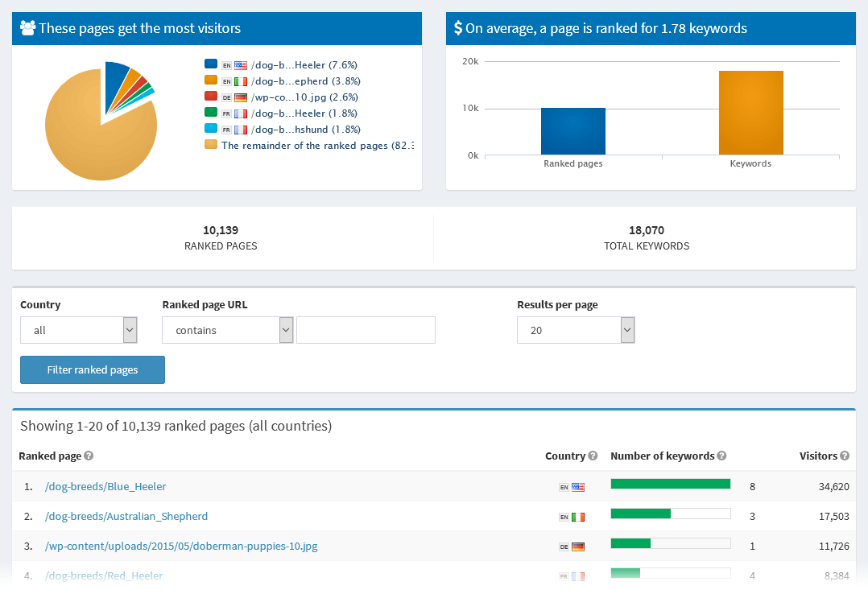This screenshot has width=868, height=590.
Task: Open the contains dropdown under Ranked page URL
Action: pos(227,330)
